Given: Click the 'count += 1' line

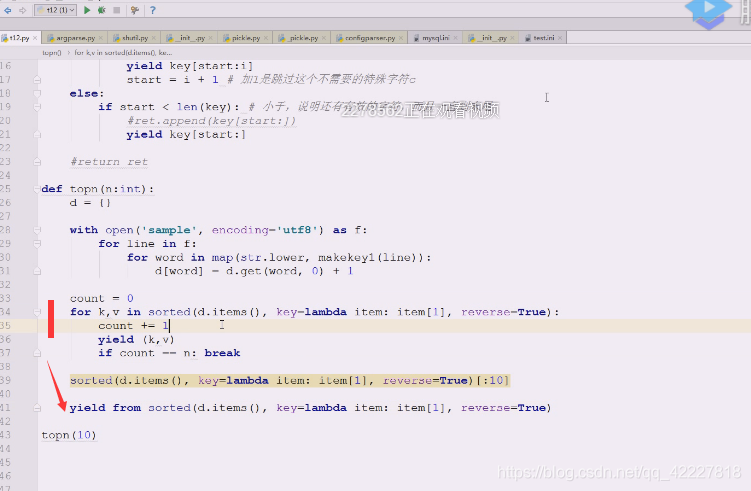Looking at the screenshot, I should tap(134, 326).
